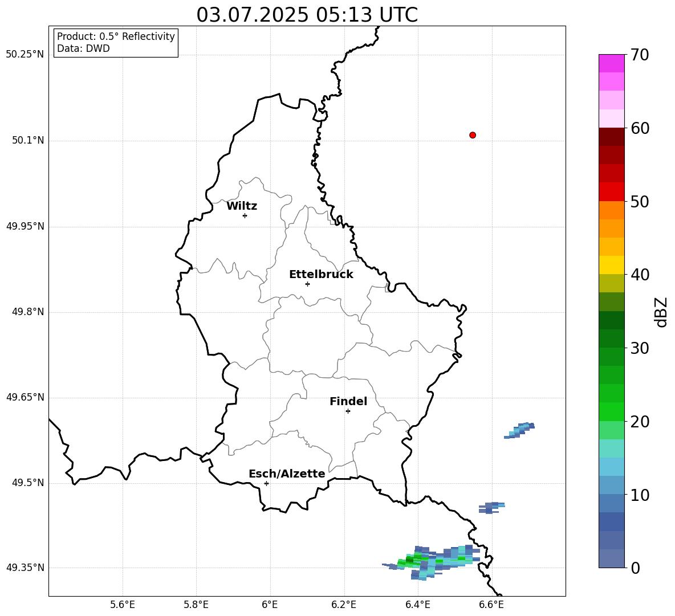Click the small blue radar echo near 49.6°N east

[x=519, y=430]
